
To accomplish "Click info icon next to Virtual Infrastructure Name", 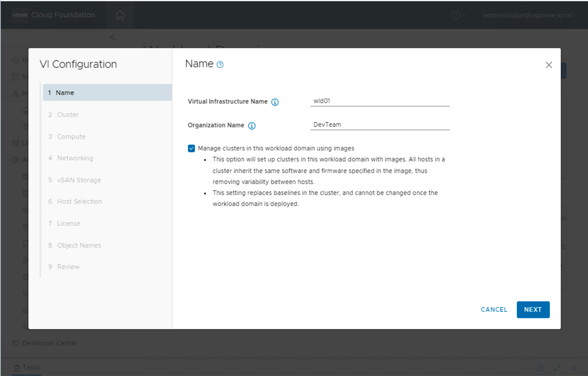I will (275, 102).
